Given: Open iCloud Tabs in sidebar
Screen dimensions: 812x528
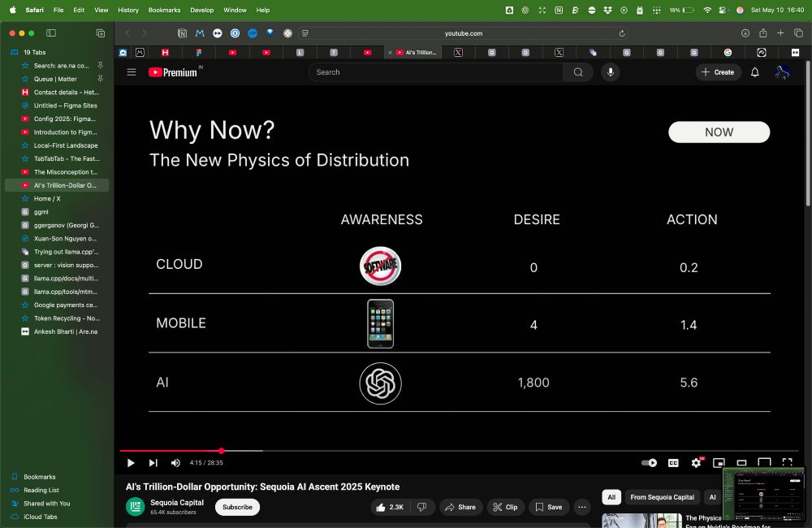Looking at the screenshot, I should point(57,517).
